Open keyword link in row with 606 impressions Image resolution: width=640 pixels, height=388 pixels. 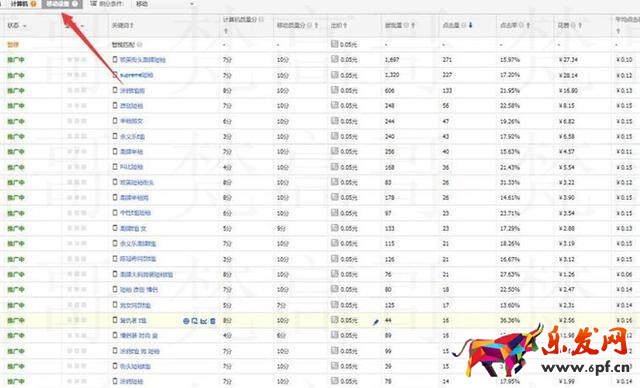pyautogui.click(x=132, y=91)
